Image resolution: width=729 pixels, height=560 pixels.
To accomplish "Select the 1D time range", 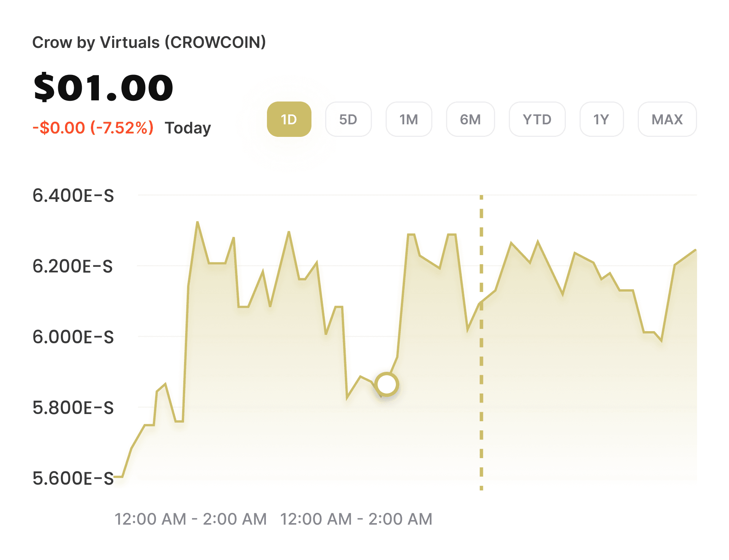I will click(x=289, y=119).
